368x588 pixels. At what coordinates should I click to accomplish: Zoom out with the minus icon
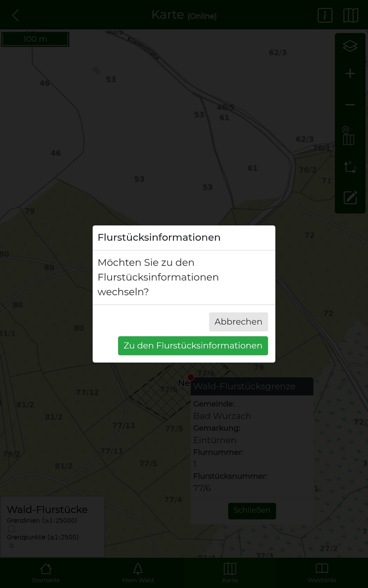coord(350,105)
